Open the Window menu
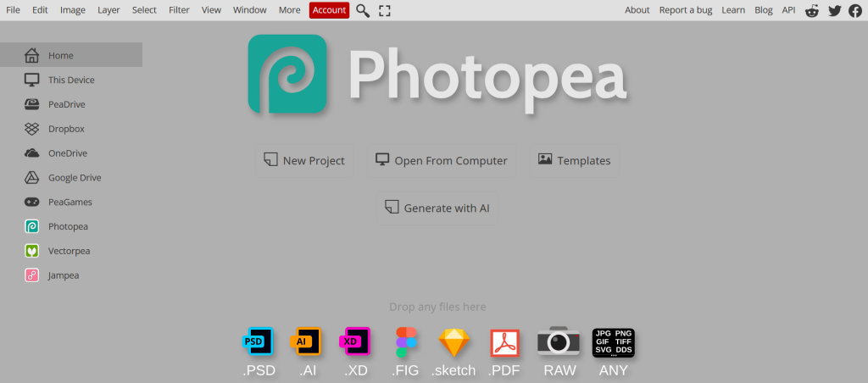 point(250,10)
